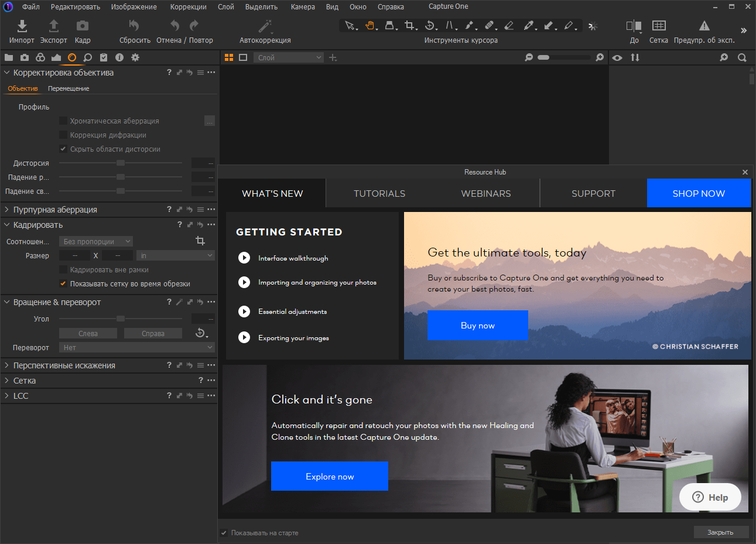The image size is (756, 544).
Task: Click the Explore now button
Action: (330, 476)
